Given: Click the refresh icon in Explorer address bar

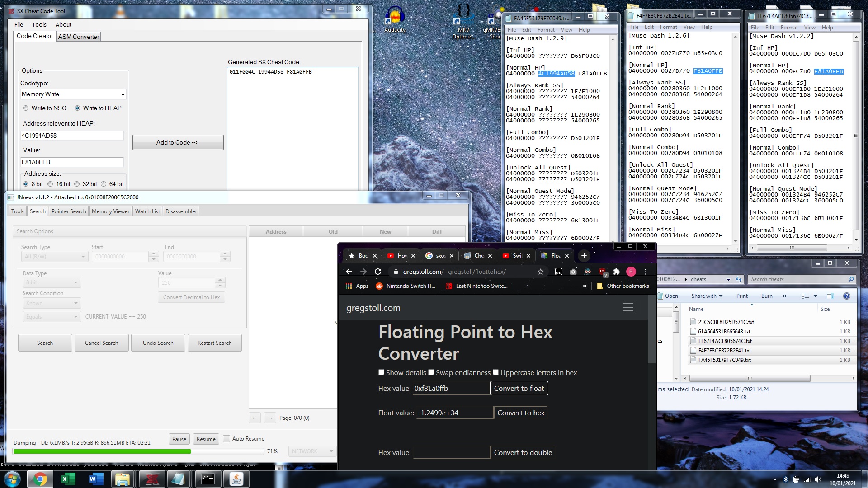Looking at the screenshot, I should [x=739, y=279].
